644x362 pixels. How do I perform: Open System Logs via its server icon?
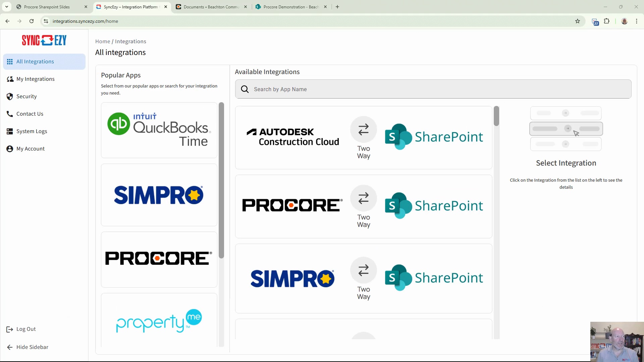(10, 131)
